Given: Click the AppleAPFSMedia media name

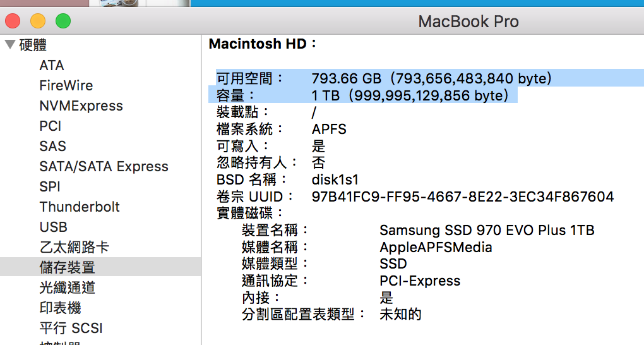Looking at the screenshot, I should [x=436, y=247].
